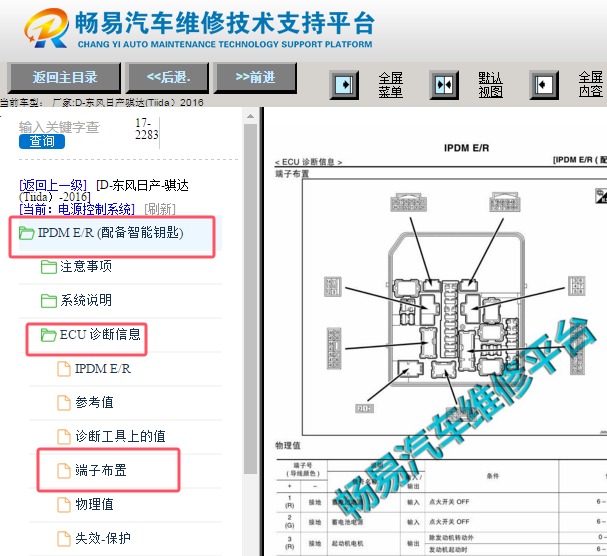Open the 默认视图 text link
Image resolution: width=607 pixels, height=556 pixels.
[490, 85]
